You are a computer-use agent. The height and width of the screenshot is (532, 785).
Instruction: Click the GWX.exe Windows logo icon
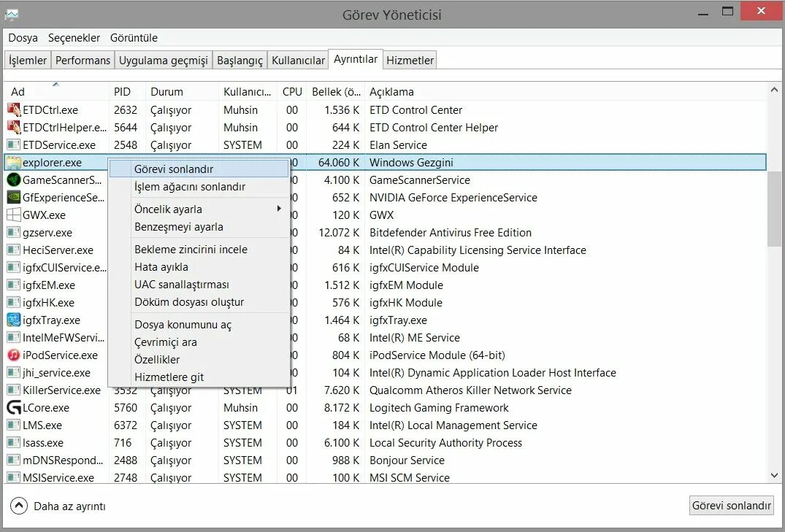click(x=14, y=215)
